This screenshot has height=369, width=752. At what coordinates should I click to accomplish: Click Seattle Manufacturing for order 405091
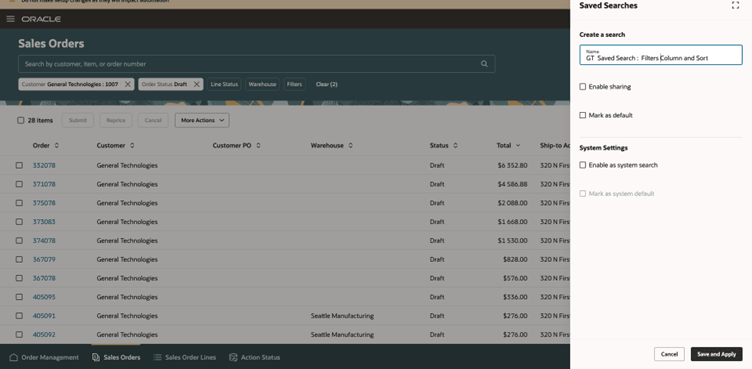(342, 316)
